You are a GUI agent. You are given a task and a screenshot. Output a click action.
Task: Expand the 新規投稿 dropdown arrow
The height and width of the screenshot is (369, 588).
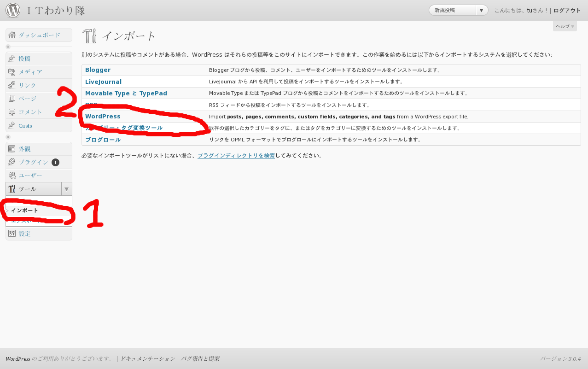[x=482, y=10]
